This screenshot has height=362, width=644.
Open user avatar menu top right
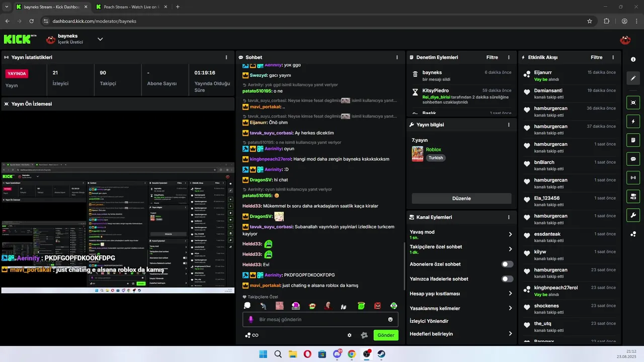[625, 40]
